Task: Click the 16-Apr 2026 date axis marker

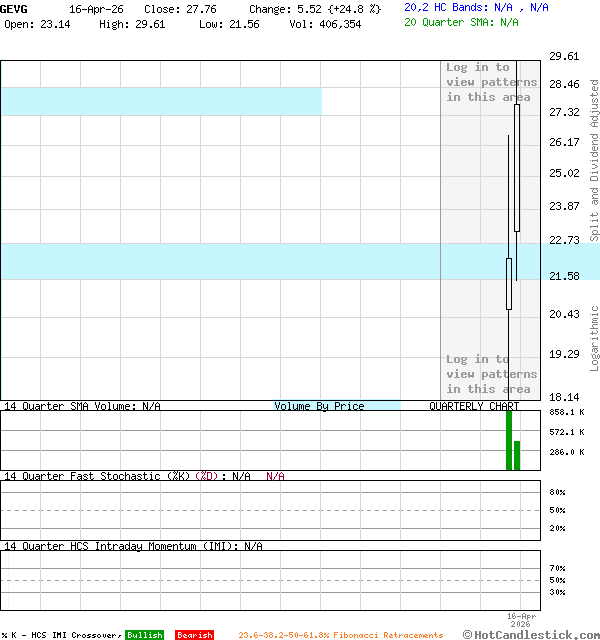Action: coord(522,620)
